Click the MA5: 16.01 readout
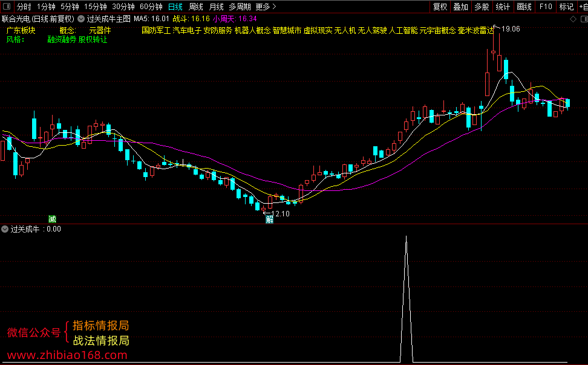Screen dimensions: 588x365 [151, 19]
